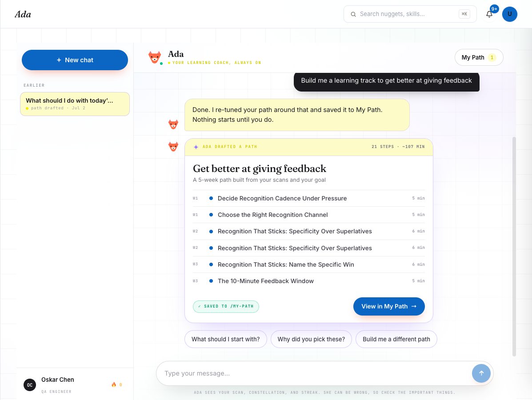The width and height of the screenshot is (532, 400).
Task: Choose suggestion Why did you pick these?
Action: (311, 339)
